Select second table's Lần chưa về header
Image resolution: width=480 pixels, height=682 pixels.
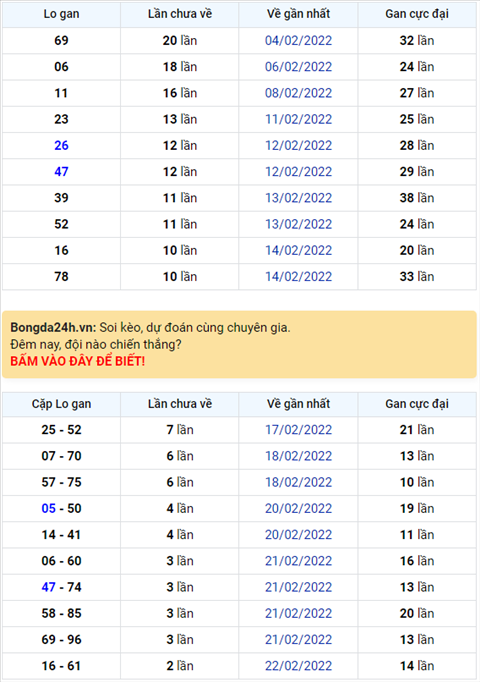coord(180,404)
